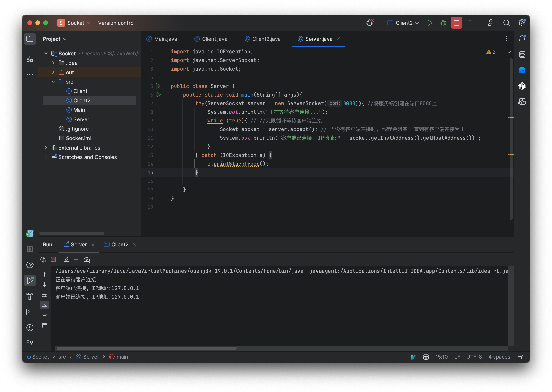Viewport: 552px width, 392px height.
Task: Toggle scroll-to-end in the console
Action: click(44, 305)
